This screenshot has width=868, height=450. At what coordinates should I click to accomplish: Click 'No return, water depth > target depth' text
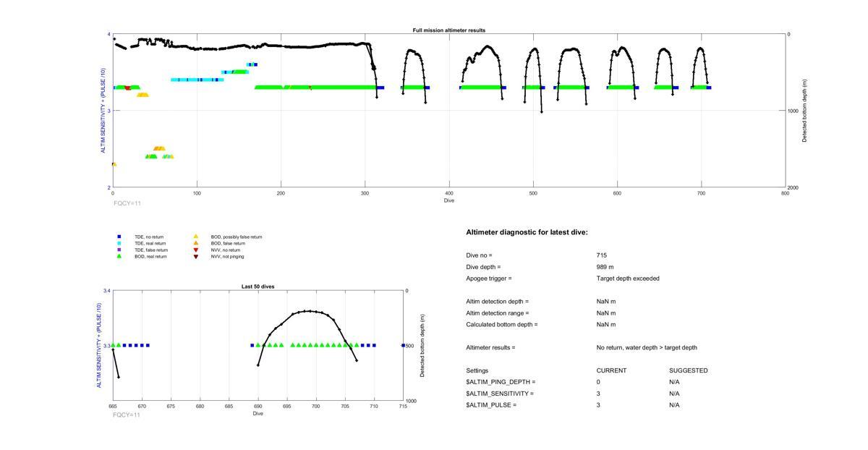(647, 348)
